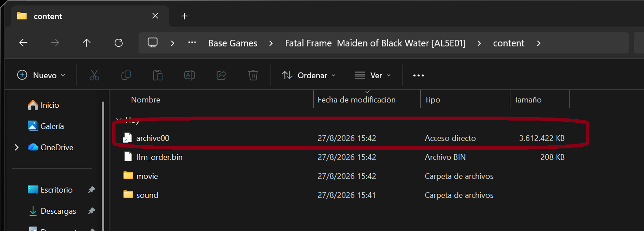644x231 pixels.
Task: Click the movie folder icon
Action: click(128, 175)
